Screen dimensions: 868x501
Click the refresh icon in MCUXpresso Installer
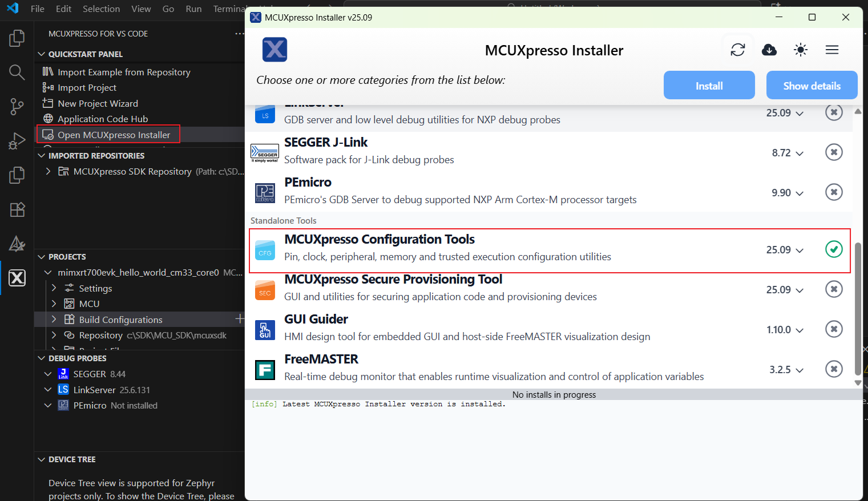[x=737, y=50]
